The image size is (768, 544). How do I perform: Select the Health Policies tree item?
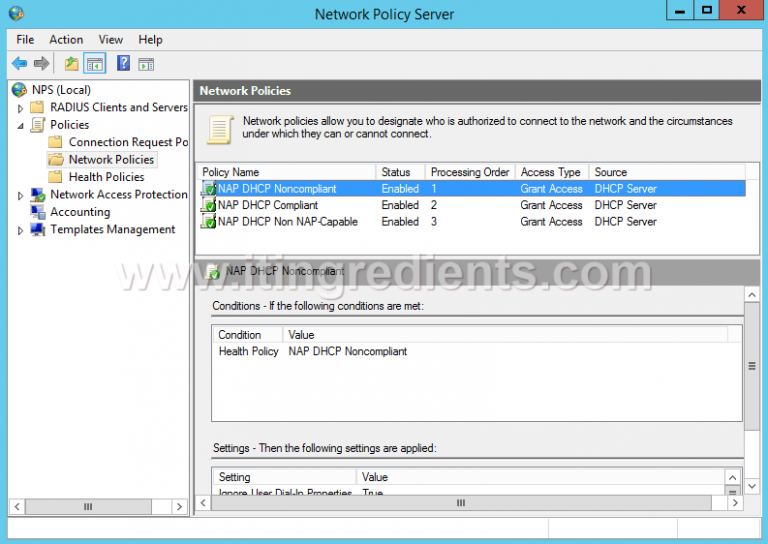106,177
